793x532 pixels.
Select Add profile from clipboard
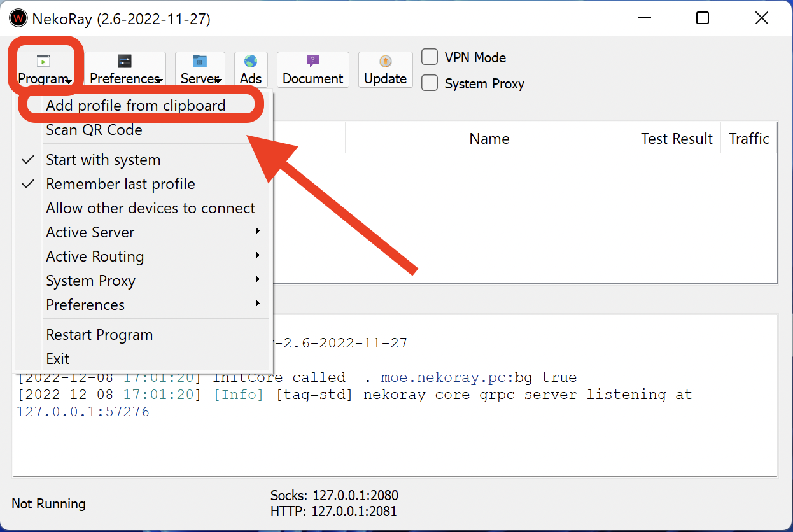point(136,106)
